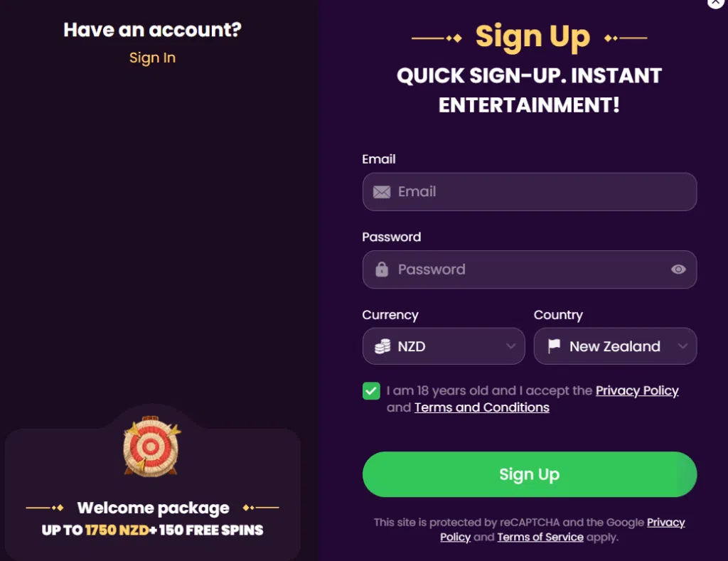This screenshot has height=561, width=728.
Task: Click the archery target welcome package icon
Action: [x=151, y=447]
